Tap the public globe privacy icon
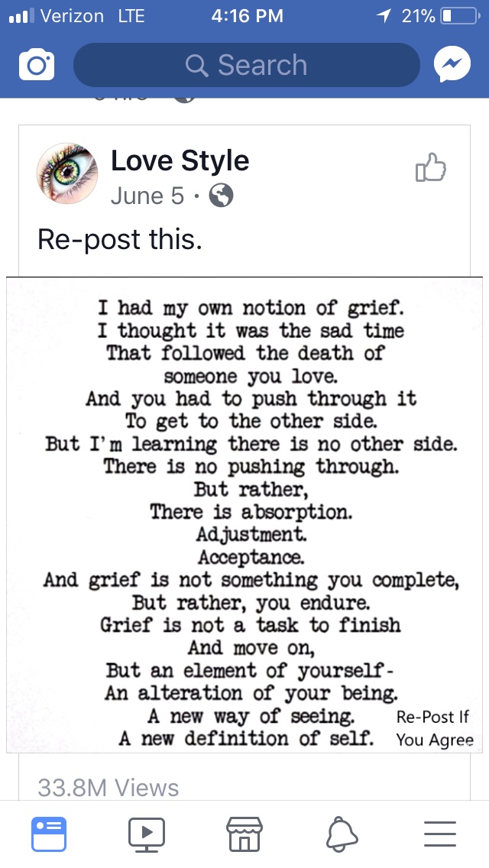The image size is (489, 868). click(221, 196)
